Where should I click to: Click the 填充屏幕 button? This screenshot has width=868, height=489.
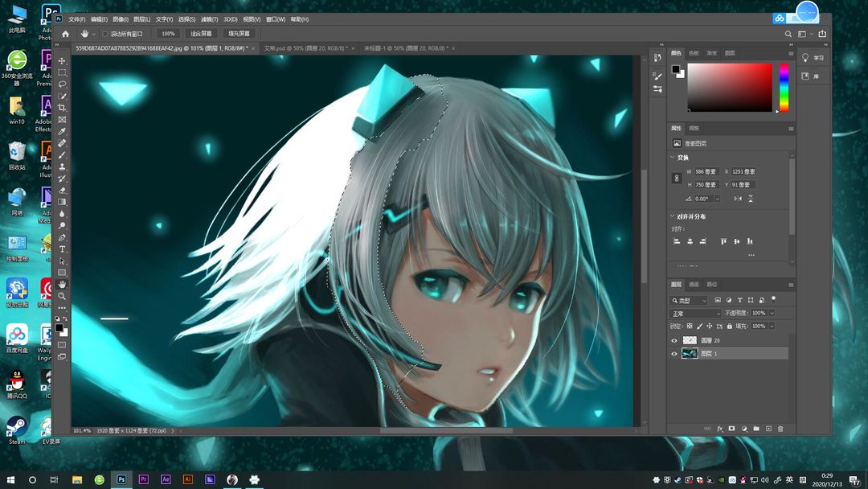(x=240, y=34)
